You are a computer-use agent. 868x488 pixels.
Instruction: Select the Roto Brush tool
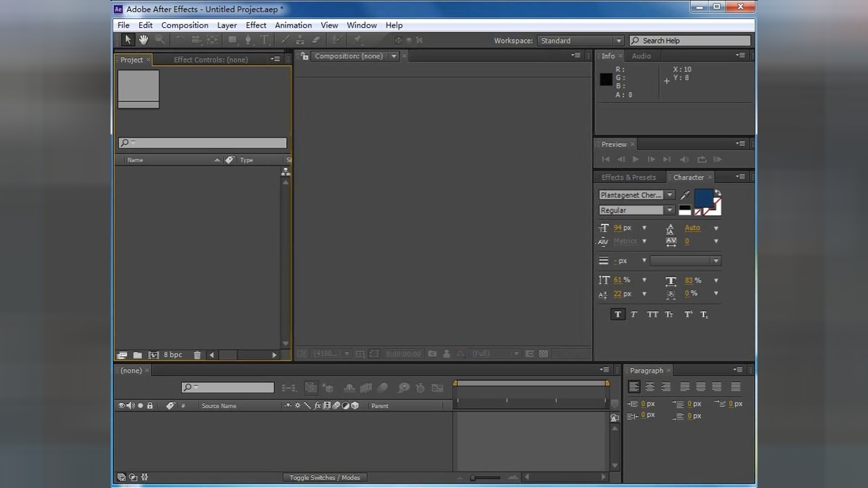pos(337,40)
